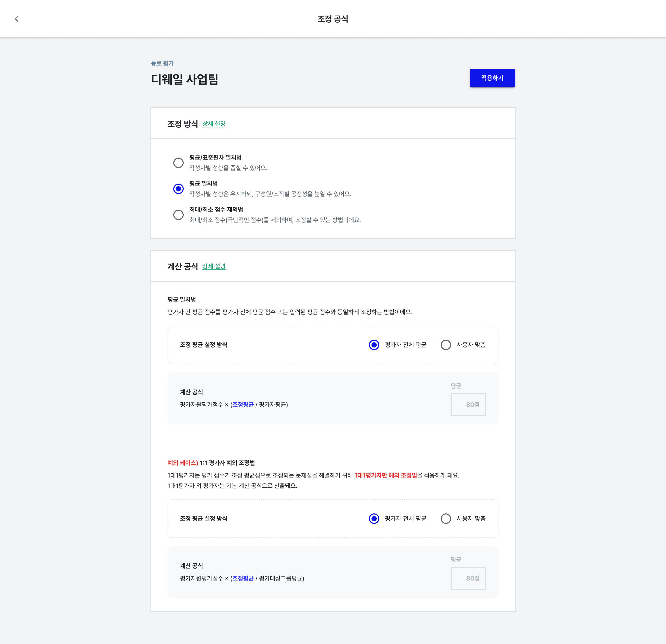Choose 사용자 맞춤 in first setting
The image size is (666, 644).
point(446,345)
